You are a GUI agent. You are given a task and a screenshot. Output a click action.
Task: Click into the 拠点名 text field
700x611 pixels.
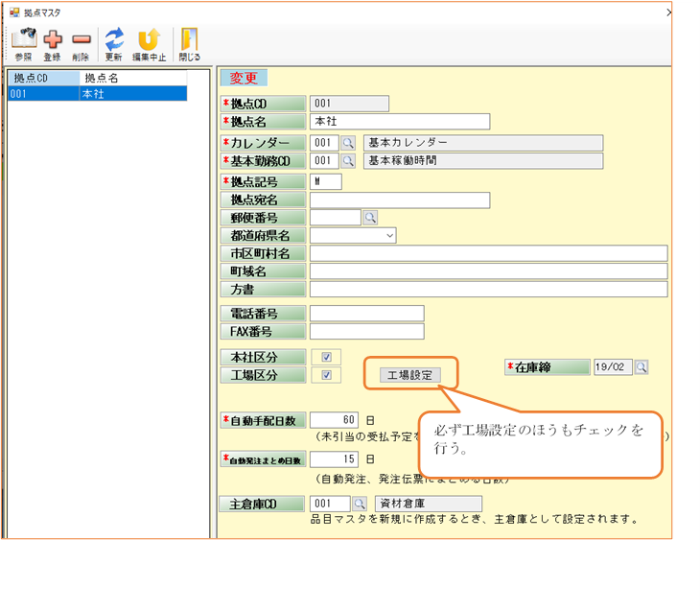399,122
